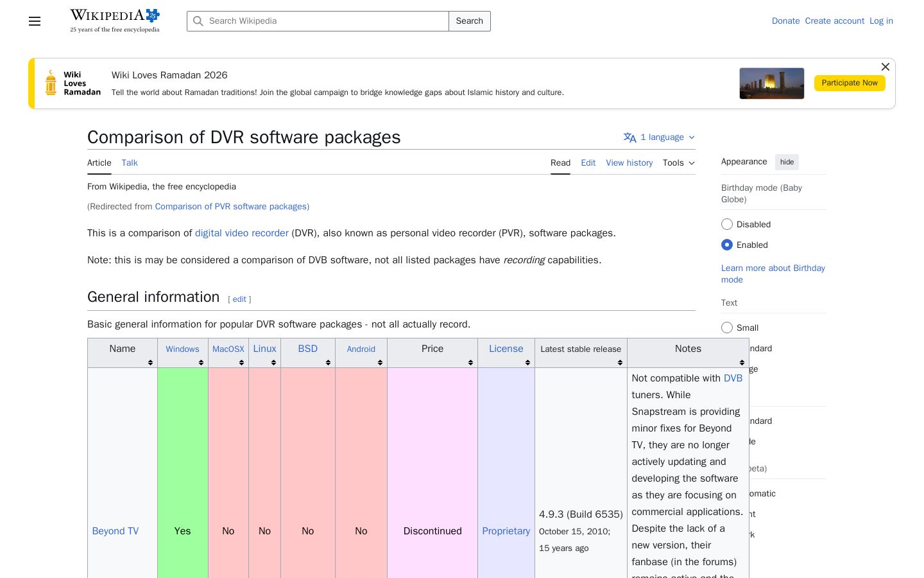Open the main menu hamburger icon
924x578 pixels.
35,21
